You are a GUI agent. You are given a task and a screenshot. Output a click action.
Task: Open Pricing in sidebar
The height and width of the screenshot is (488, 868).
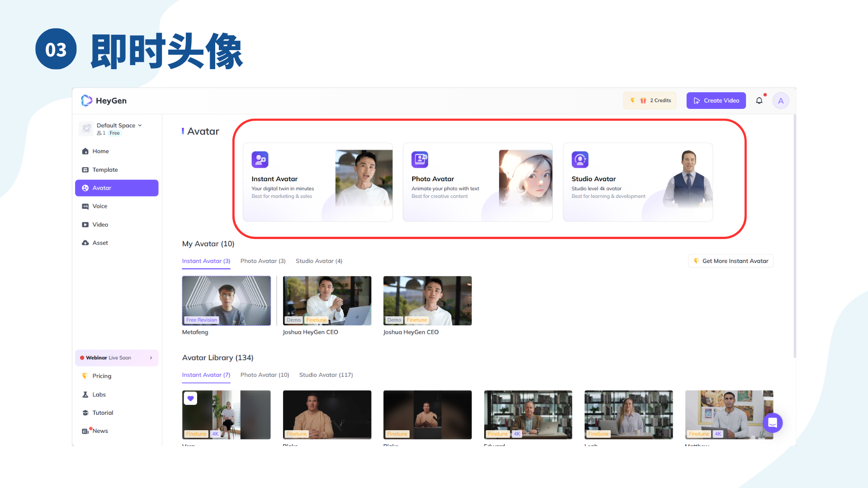(x=117, y=376)
